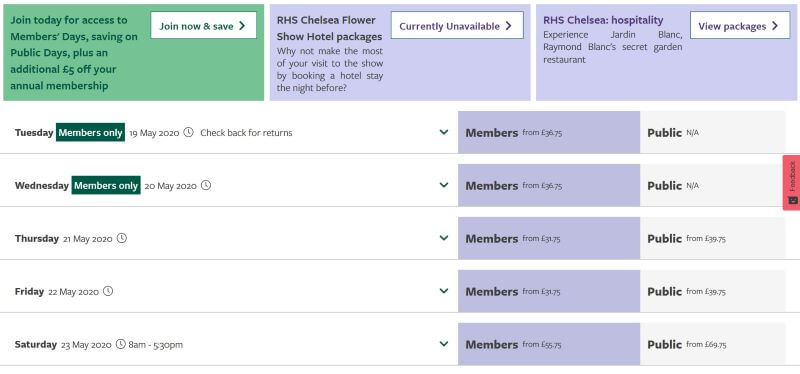Click the Friday day label
Viewport: 800px width, 374px height.
tap(29, 291)
